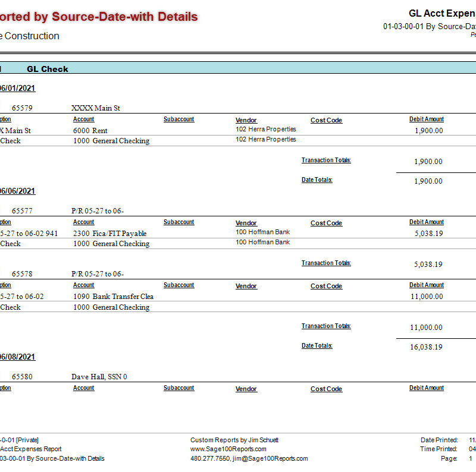The height and width of the screenshot is (472, 476).
Task: Click transaction number 65579
Action: pos(22,108)
